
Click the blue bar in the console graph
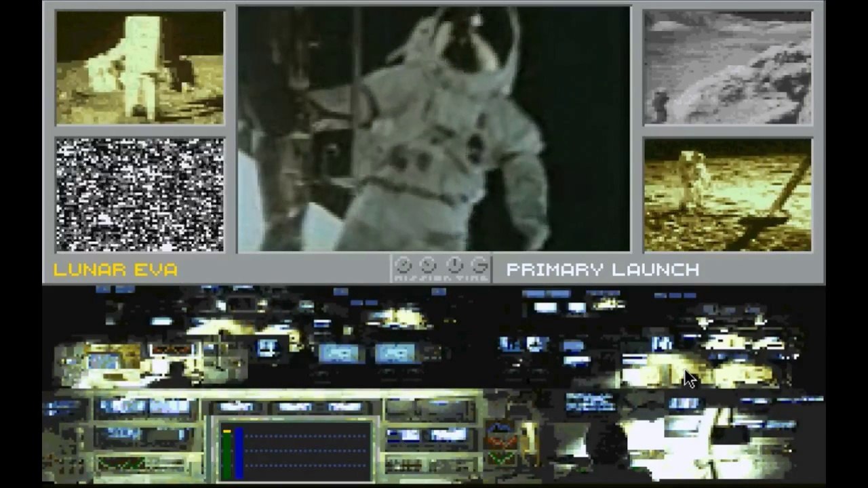(x=239, y=454)
